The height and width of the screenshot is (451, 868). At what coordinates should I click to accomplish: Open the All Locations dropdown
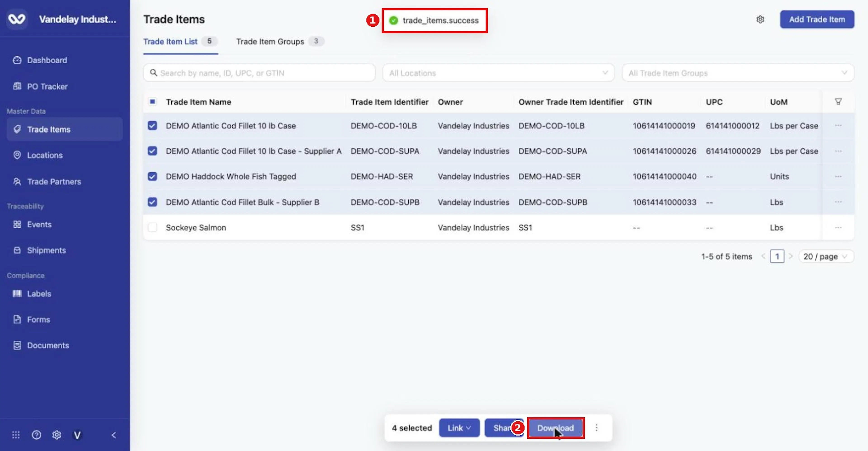click(498, 73)
